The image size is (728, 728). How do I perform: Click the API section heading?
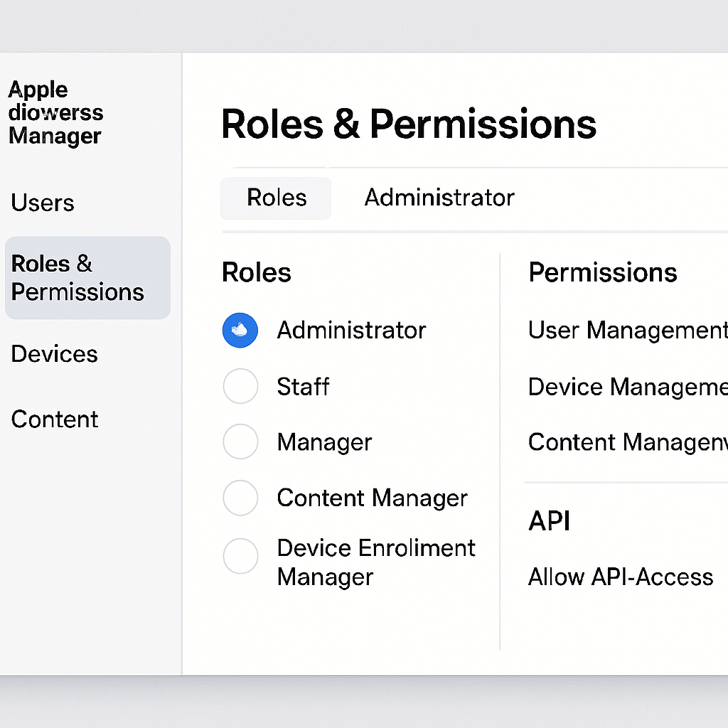[x=550, y=521]
